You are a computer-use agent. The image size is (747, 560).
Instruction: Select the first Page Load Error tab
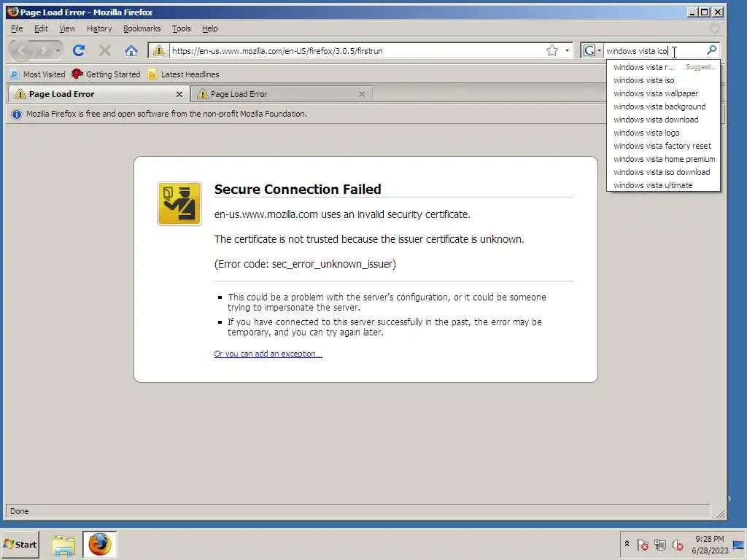(99, 94)
